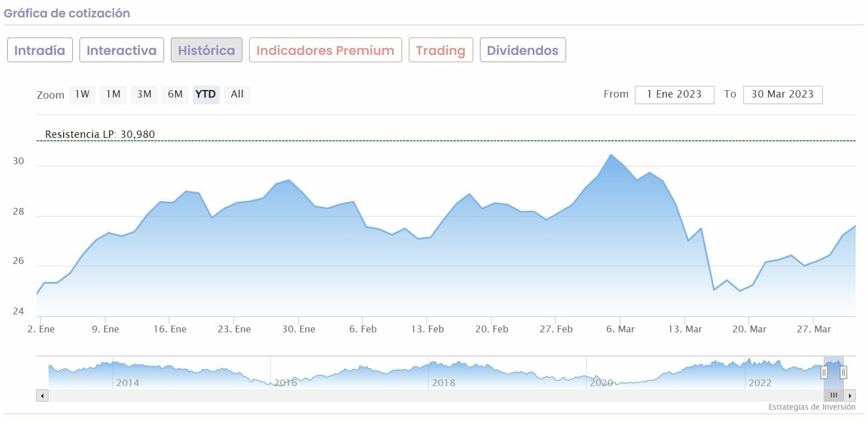Click the right range handle in navigator

843,372
